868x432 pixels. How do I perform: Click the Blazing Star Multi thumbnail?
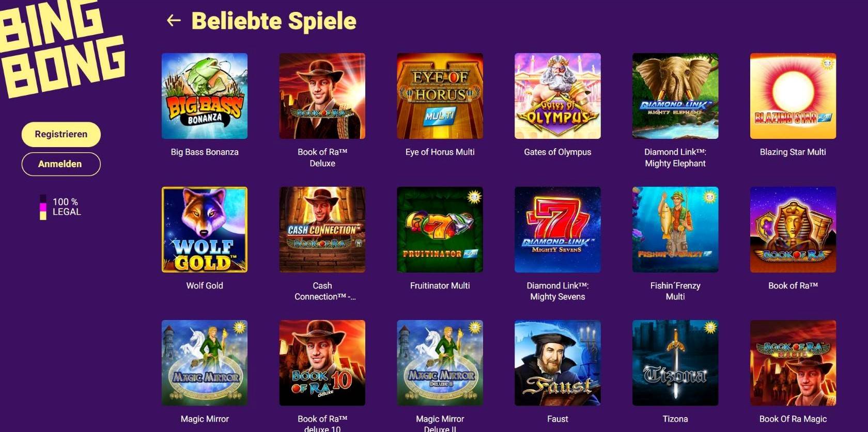tap(793, 96)
